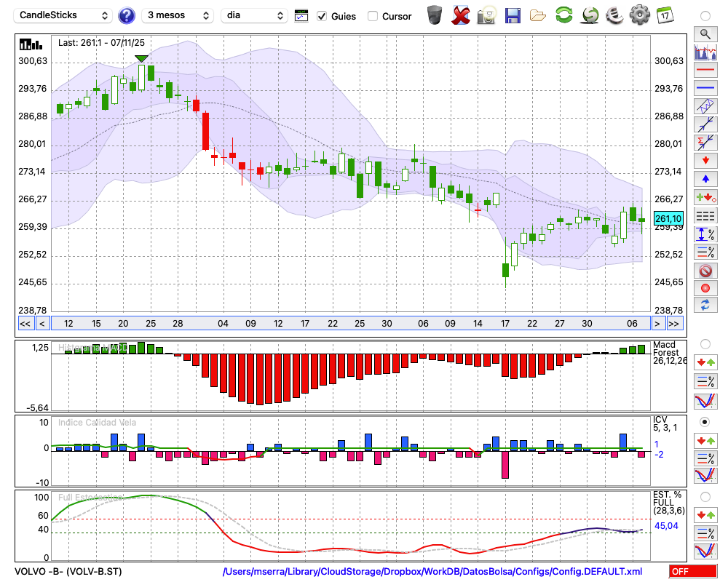
Task: Click the trash can icon in toolbar
Action: point(435,15)
